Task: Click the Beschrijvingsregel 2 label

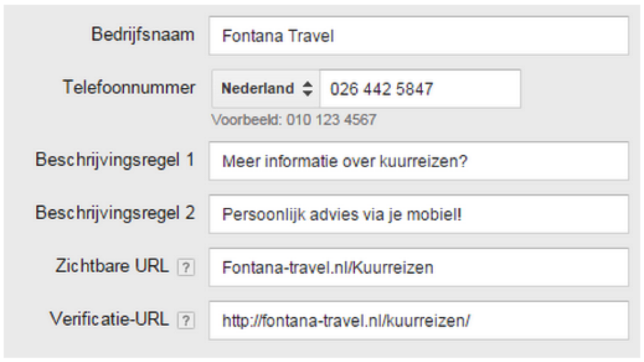Action: (x=115, y=213)
